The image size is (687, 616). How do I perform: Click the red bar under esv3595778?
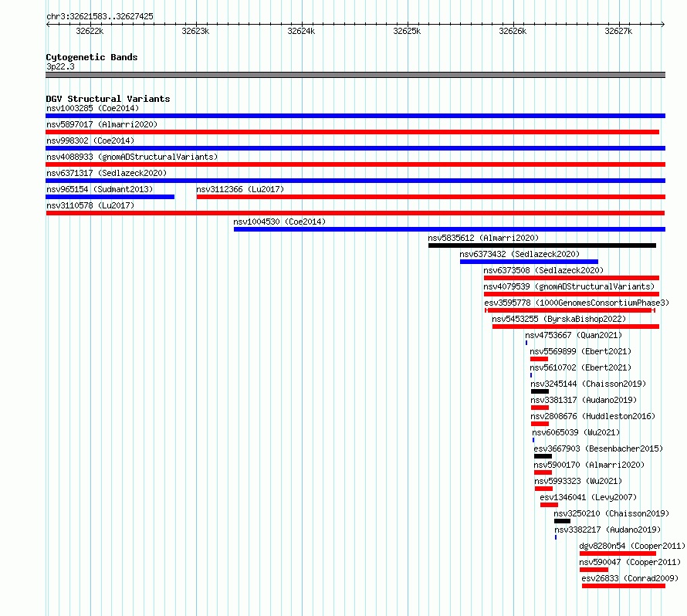click(570, 310)
